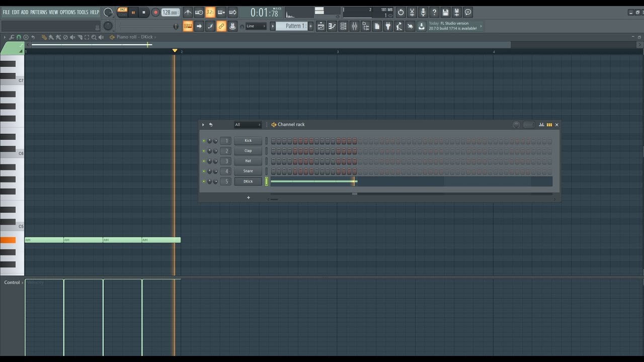Open the Control velocity lane selector
Image resolution: width=644 pixels, height=362 pixels.
pyautogui.click(x=14, y=283)
